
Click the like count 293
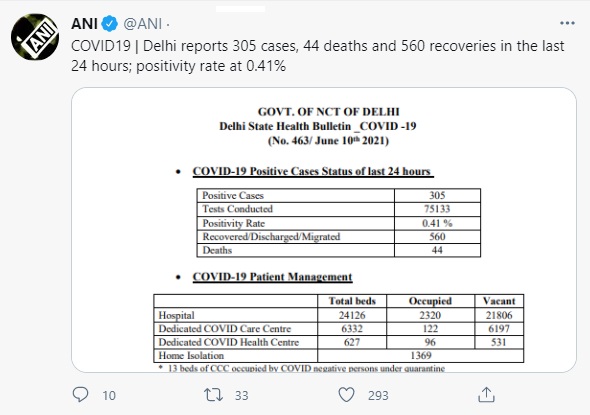click(378, 395)
